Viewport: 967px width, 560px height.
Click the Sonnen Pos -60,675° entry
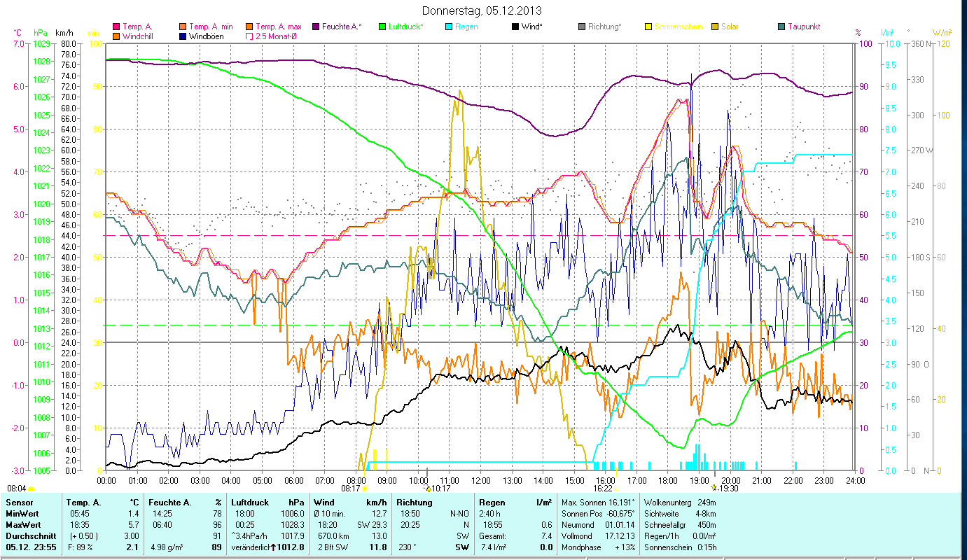tap(599, 513)
